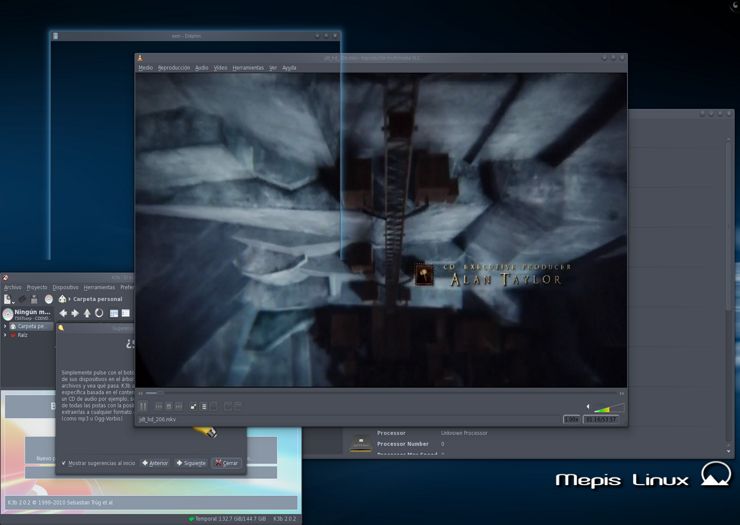Open the Reproducción menu in VLC

click(174, 68)
